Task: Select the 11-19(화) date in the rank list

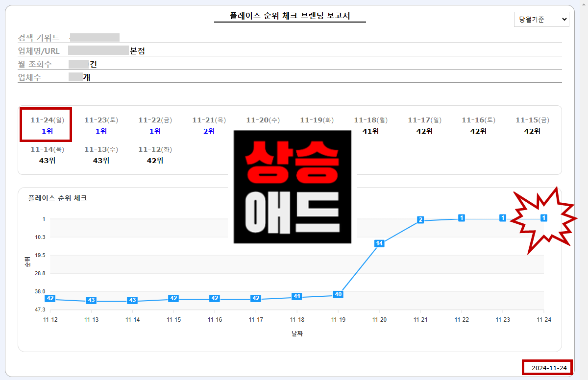Action: pos(317,120)
